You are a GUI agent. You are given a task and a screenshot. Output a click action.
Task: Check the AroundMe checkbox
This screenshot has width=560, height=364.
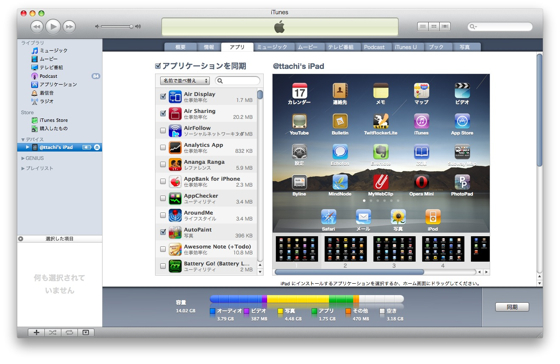click(163, 215)
